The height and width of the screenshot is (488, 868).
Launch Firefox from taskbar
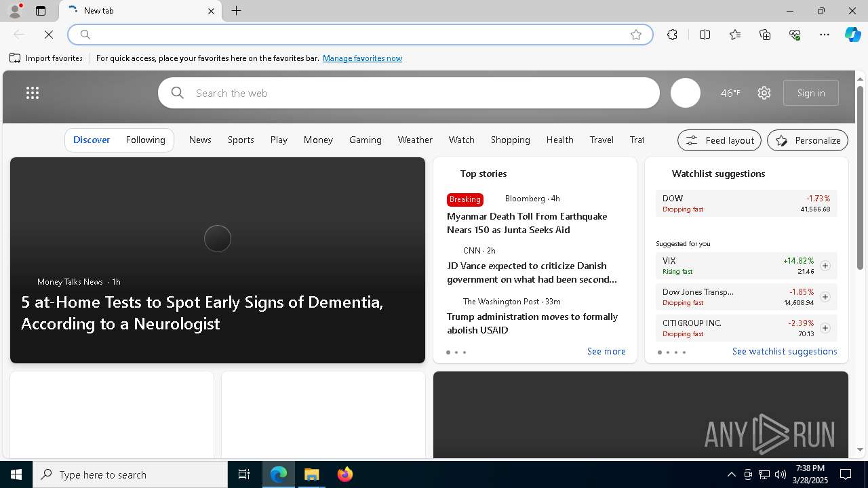coord(345,474)
